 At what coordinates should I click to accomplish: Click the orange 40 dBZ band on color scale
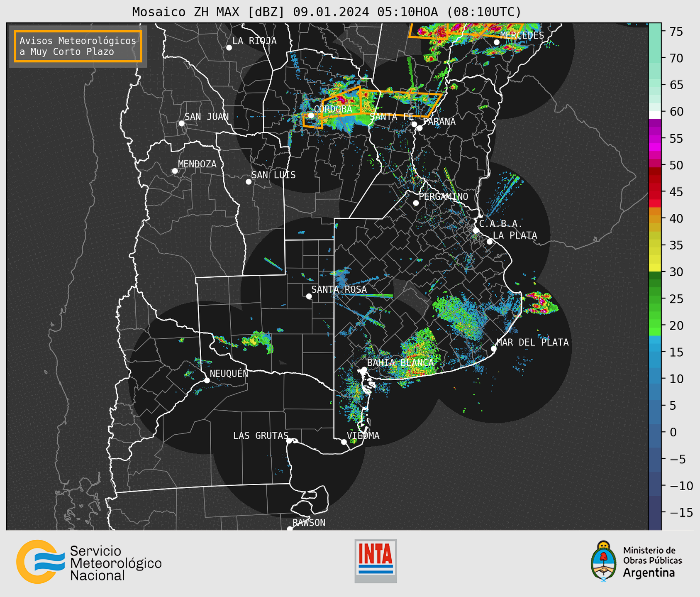point(654,219)
